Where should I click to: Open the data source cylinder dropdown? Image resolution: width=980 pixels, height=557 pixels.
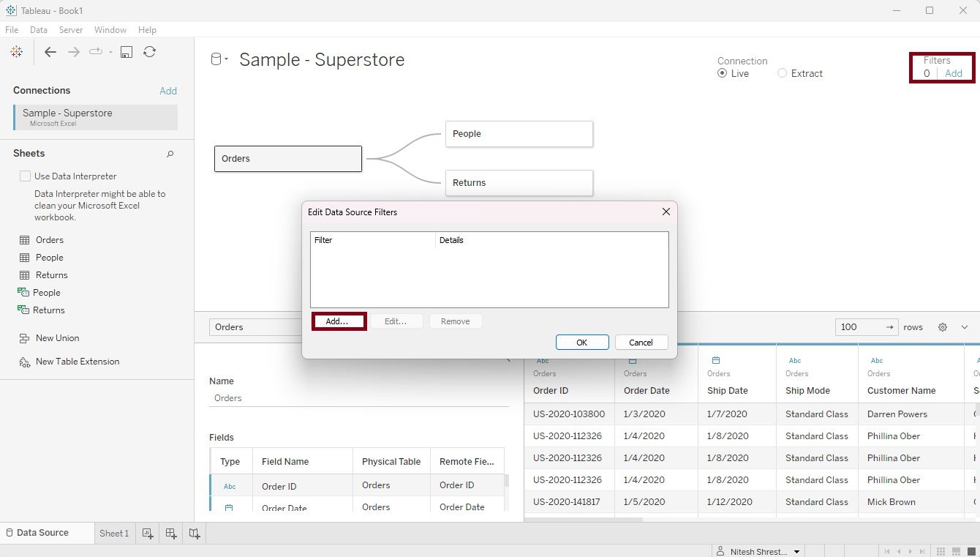219,59
